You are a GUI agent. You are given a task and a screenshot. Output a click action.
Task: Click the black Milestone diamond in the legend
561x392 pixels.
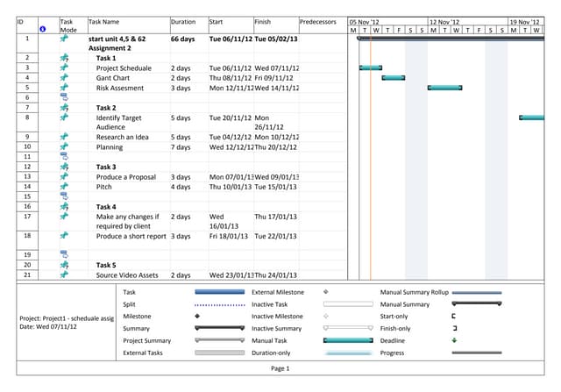point(197,316)
